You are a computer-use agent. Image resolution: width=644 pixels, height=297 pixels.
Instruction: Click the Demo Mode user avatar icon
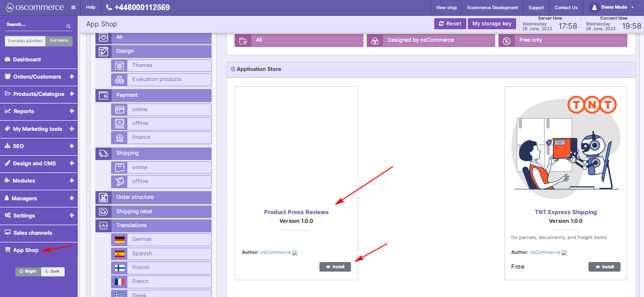pyautogui.click(x=594, y=8)
